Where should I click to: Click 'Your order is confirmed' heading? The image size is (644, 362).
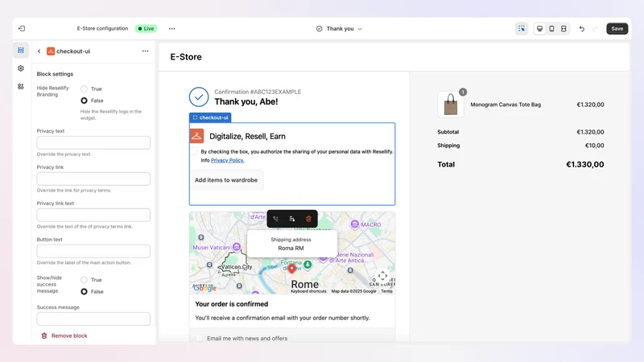click(232, 304)
